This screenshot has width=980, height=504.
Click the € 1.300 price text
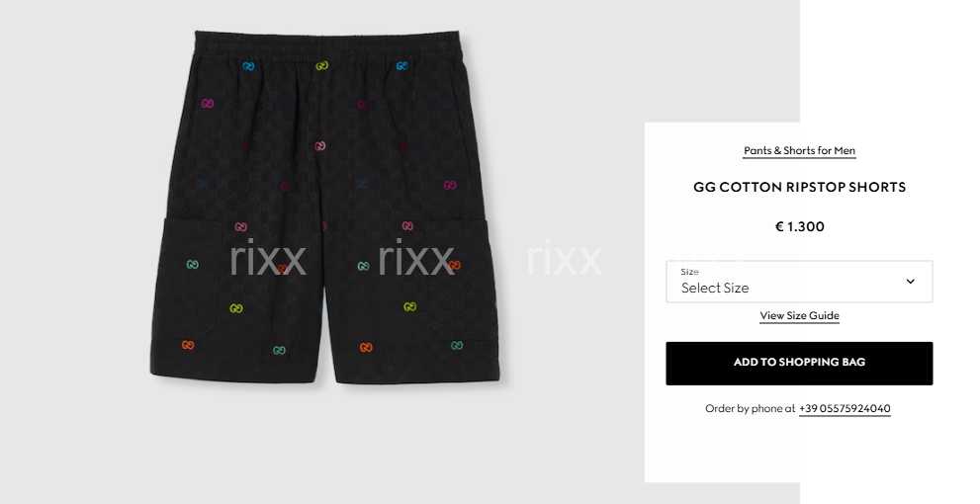pos(799,226)
